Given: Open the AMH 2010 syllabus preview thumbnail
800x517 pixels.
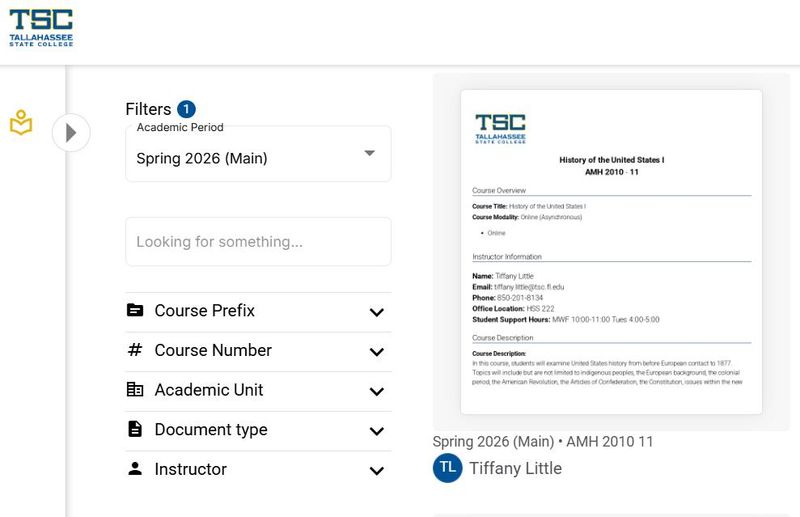Looking at the screenshot, I should pos(611,252).
